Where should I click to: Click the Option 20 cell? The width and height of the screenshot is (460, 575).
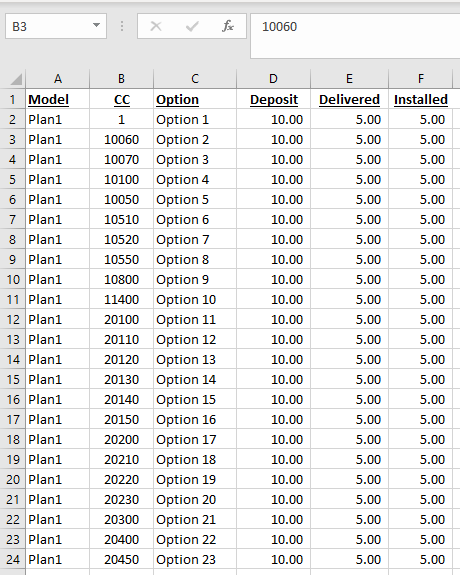(195, 499)
